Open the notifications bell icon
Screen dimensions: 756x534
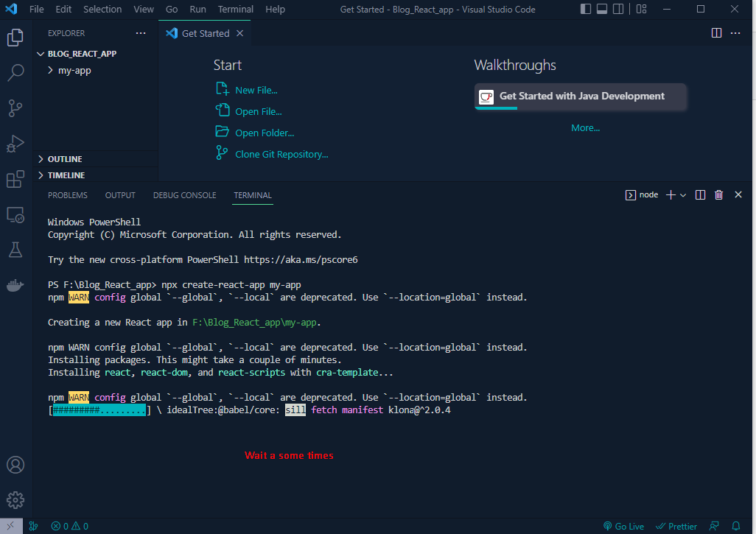click(x=736, y=527)
